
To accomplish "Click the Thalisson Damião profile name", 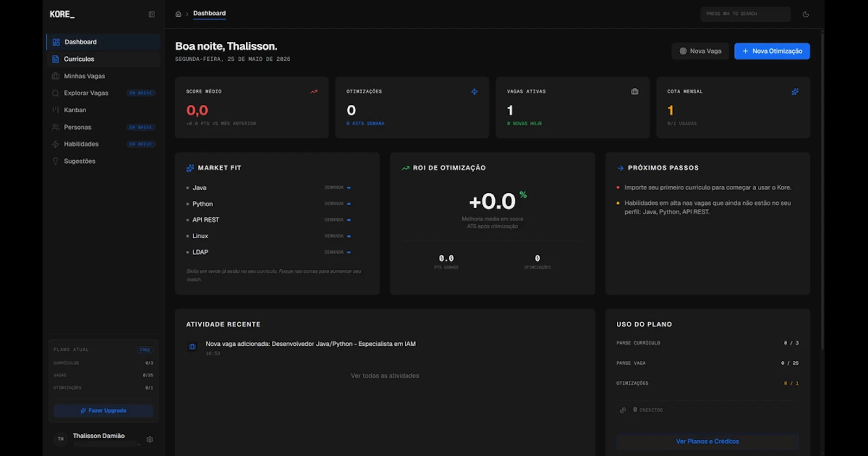I will click(99, 436).
